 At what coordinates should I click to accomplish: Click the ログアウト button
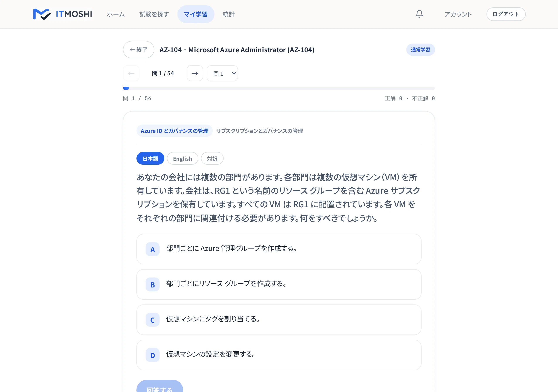click(506, 14)
